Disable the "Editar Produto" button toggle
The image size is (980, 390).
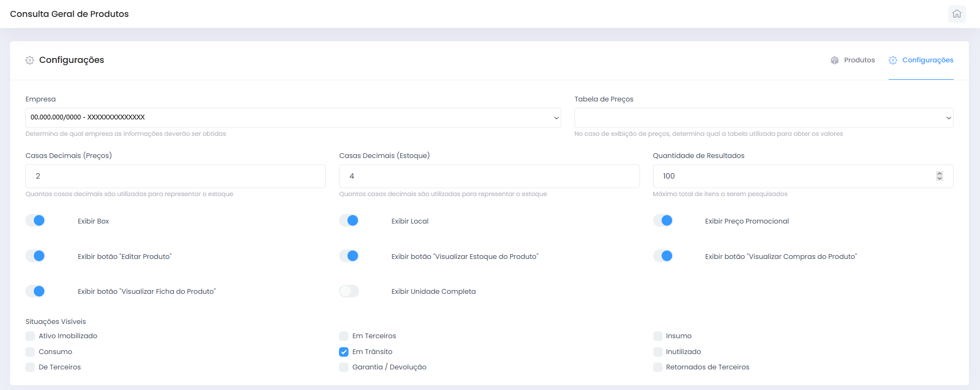click(x=35, y=256)
